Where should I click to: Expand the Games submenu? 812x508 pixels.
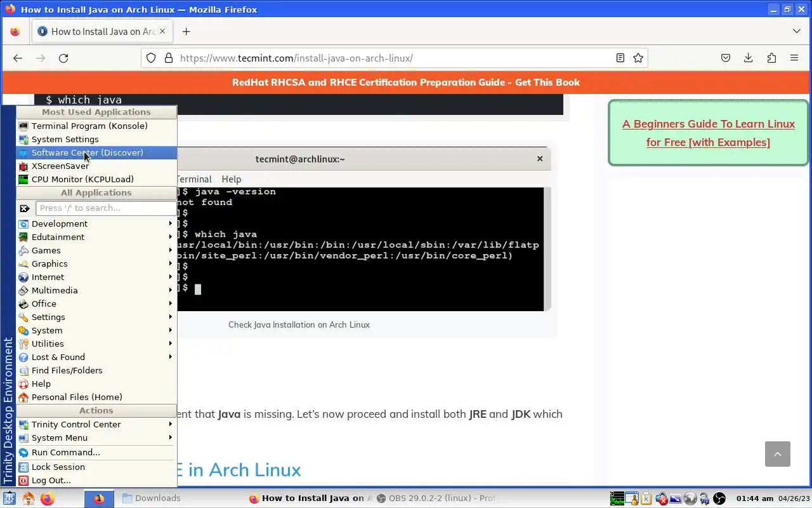[96, 250]
